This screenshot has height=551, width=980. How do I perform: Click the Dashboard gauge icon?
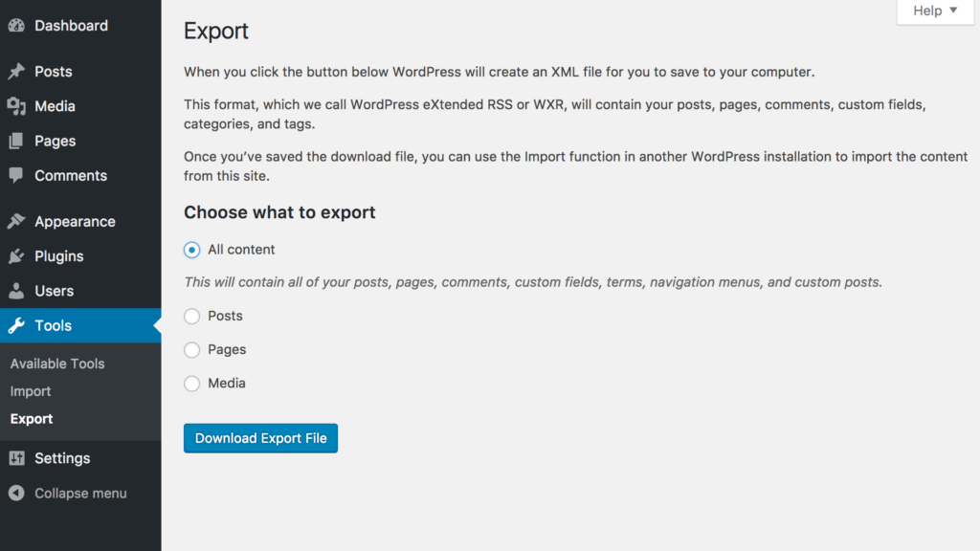(16, 26)
